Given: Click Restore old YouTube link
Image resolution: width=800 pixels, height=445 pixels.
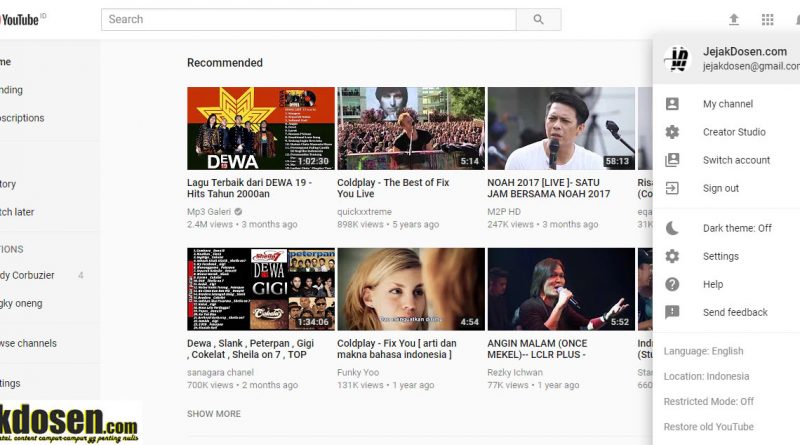Looking at the screenshot, I should tap(708, 427).
